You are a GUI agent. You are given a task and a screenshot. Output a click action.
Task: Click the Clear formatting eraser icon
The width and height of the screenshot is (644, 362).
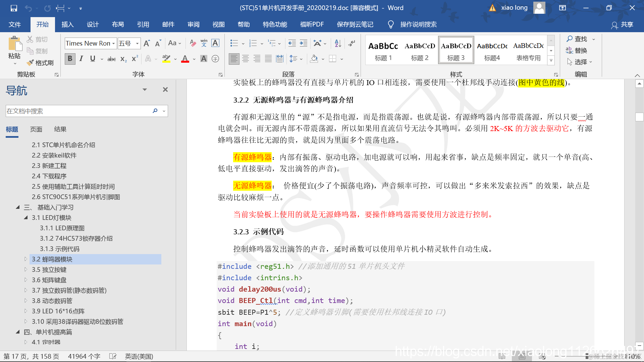pyautogui.click(x=193, y=43)
